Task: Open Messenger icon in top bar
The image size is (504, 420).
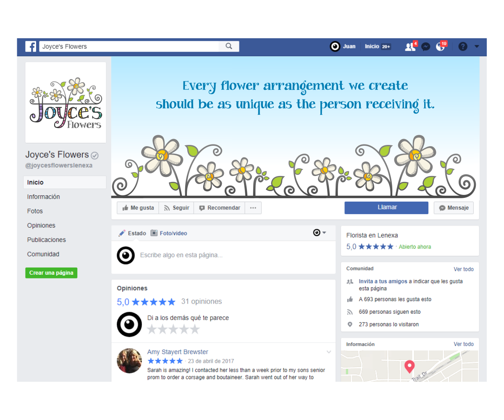Action: pyautogui.click(x=425, y=47)
